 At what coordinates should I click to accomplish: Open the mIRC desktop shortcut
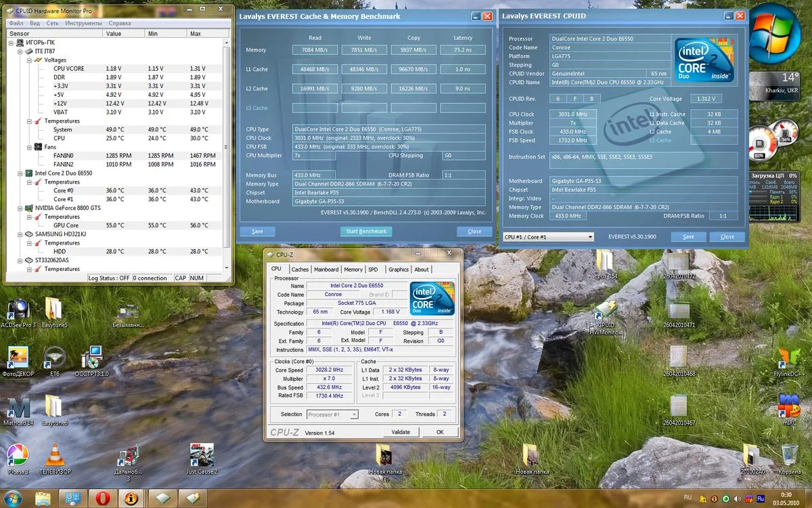point(789,406)
